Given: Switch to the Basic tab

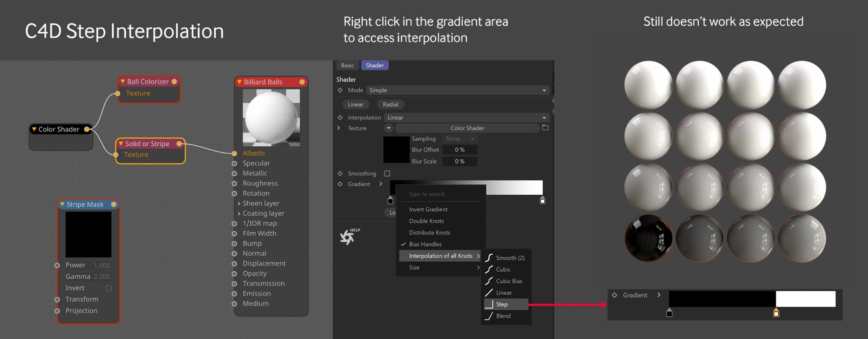Looking at the screenshot, I should [x=347, y=66].
